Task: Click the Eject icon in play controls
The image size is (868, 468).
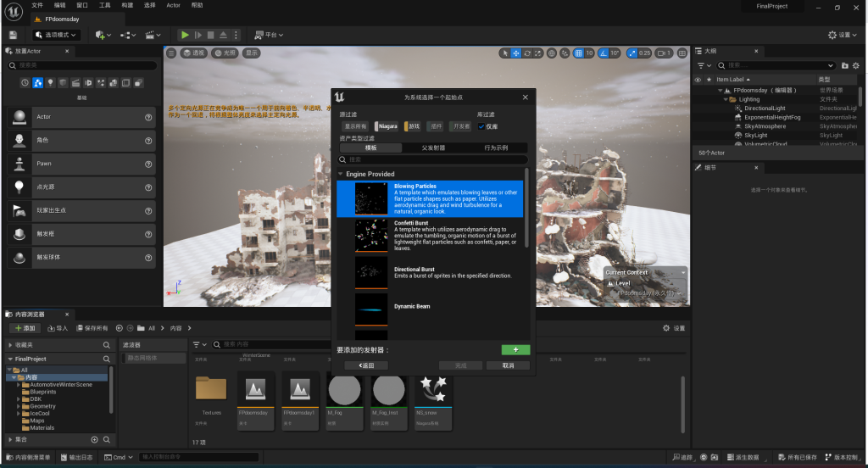Action: point(223,35)
